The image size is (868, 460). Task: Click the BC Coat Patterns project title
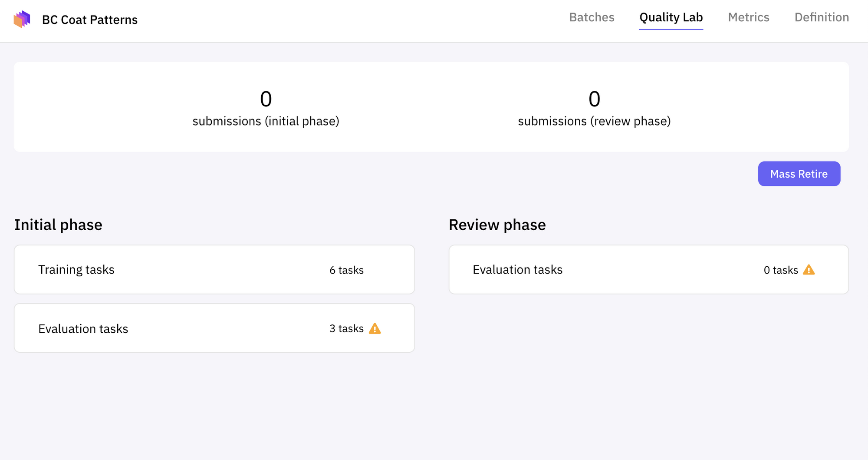coord(90,20)
